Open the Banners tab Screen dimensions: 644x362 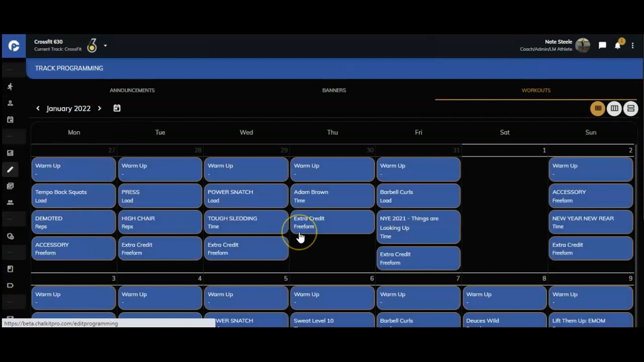click(x=334, y=90)
